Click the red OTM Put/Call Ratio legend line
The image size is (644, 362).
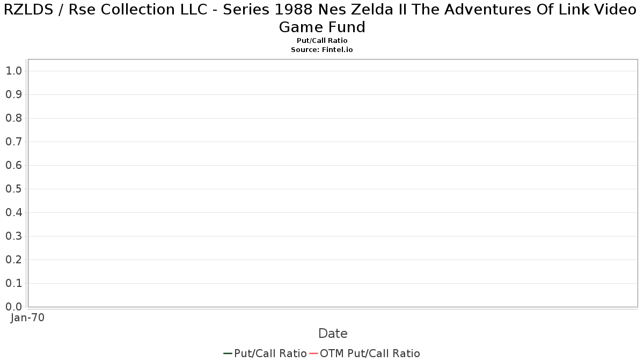tap(313, 353)
